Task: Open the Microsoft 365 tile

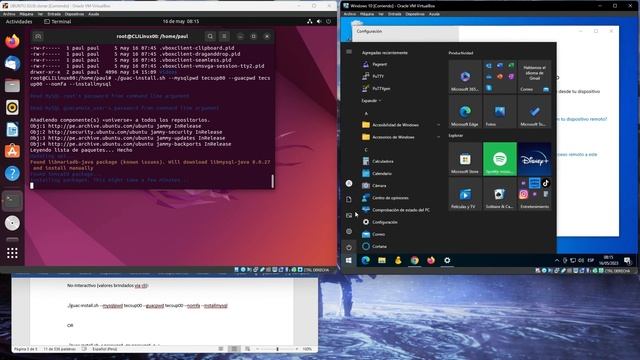Action: coord(465,77)
